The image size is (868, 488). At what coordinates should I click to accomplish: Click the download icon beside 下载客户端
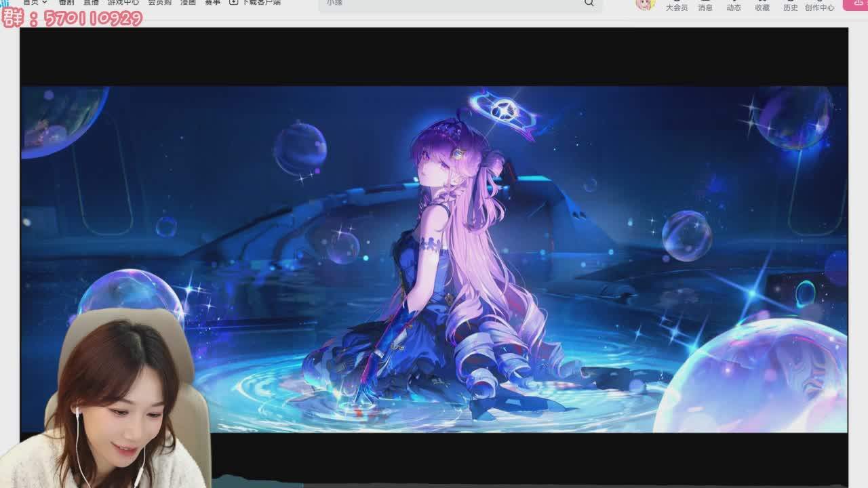point(233,3)
